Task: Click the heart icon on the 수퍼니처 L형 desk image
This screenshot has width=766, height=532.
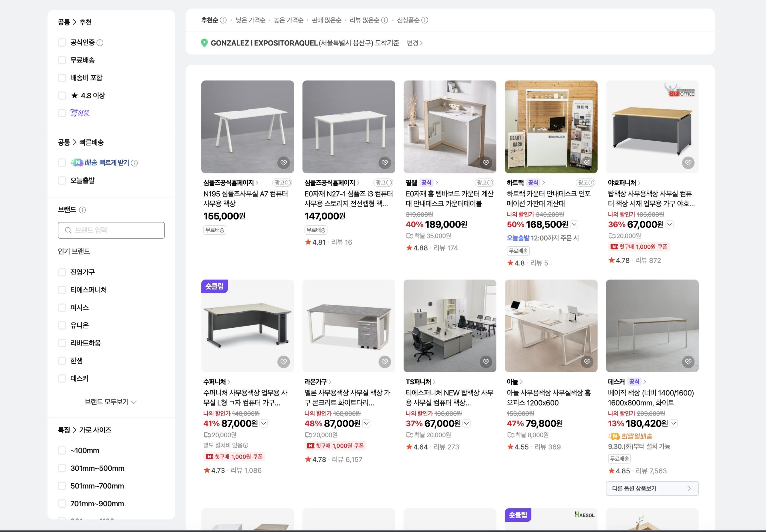Action: tap(283, 362)
